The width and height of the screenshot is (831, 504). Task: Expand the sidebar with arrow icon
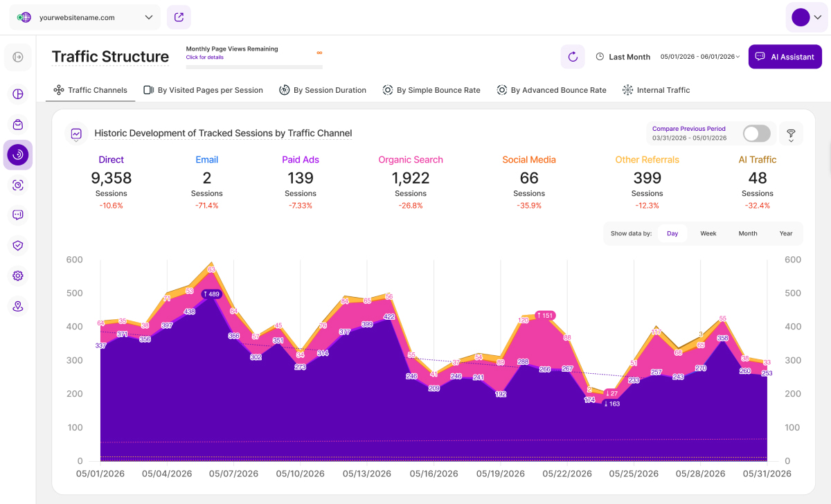point(18,57)
